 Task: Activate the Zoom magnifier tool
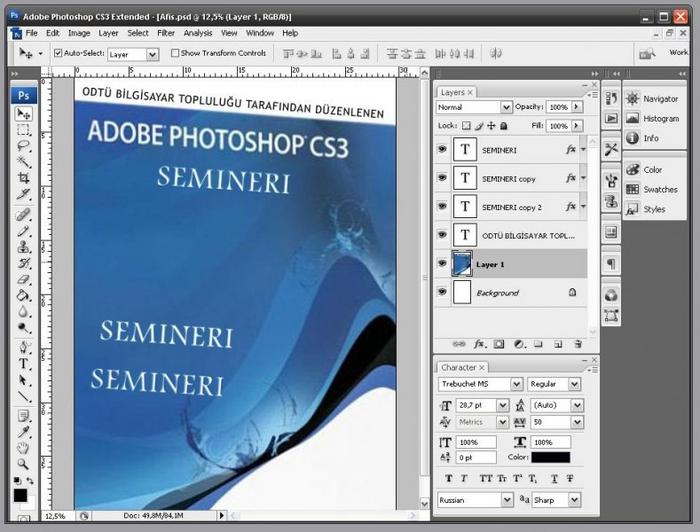click(24, 463)
